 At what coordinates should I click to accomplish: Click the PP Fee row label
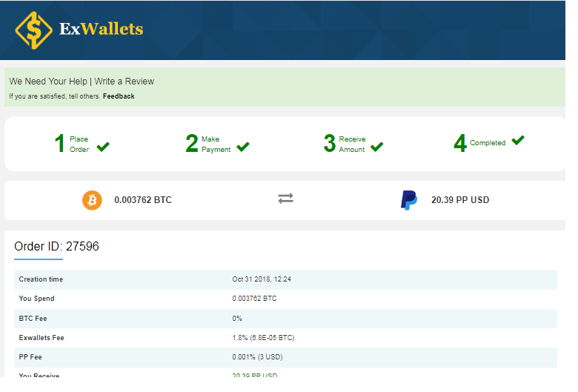[30, 357]
